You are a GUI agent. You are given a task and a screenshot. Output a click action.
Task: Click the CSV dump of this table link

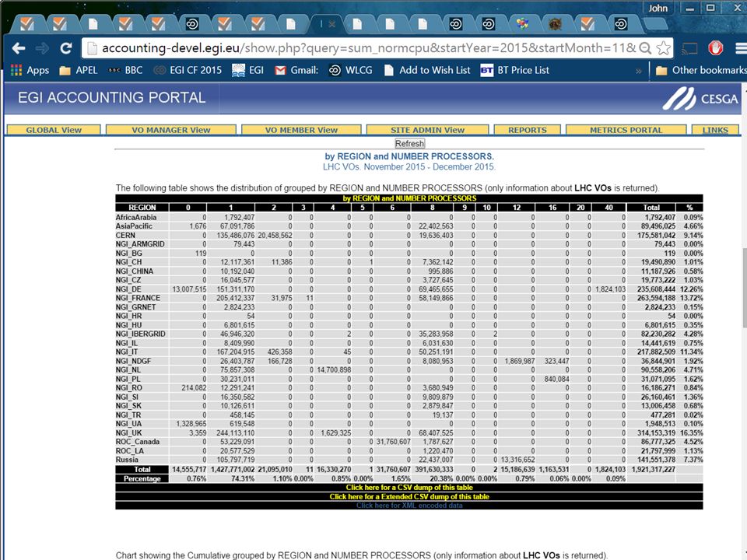tap(409, 487)
